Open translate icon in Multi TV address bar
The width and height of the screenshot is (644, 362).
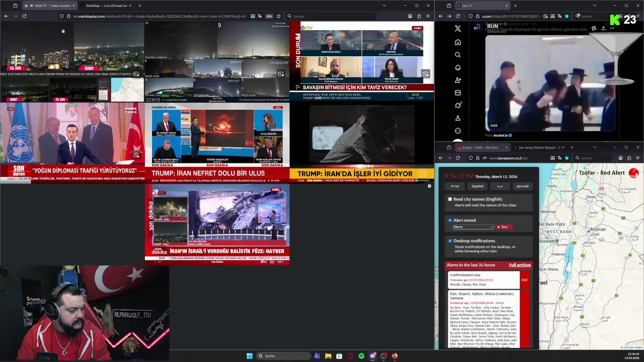point(260,16)
